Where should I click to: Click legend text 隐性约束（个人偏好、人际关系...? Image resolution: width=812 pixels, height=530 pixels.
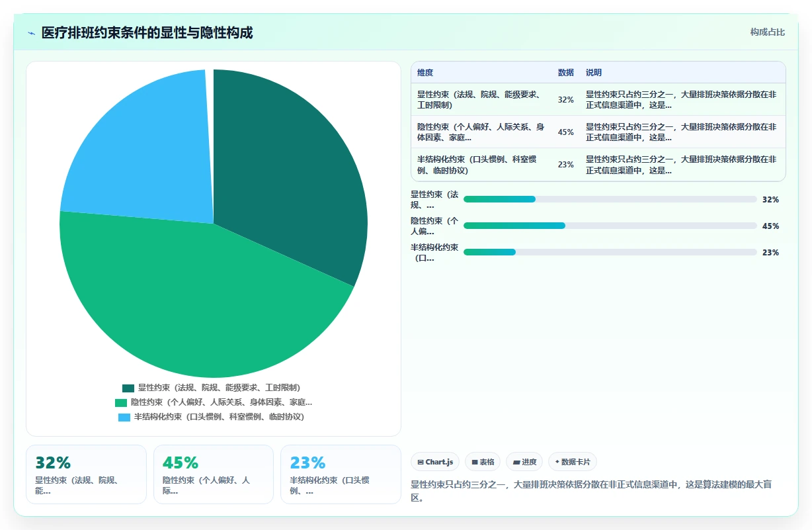coord(222,403)
